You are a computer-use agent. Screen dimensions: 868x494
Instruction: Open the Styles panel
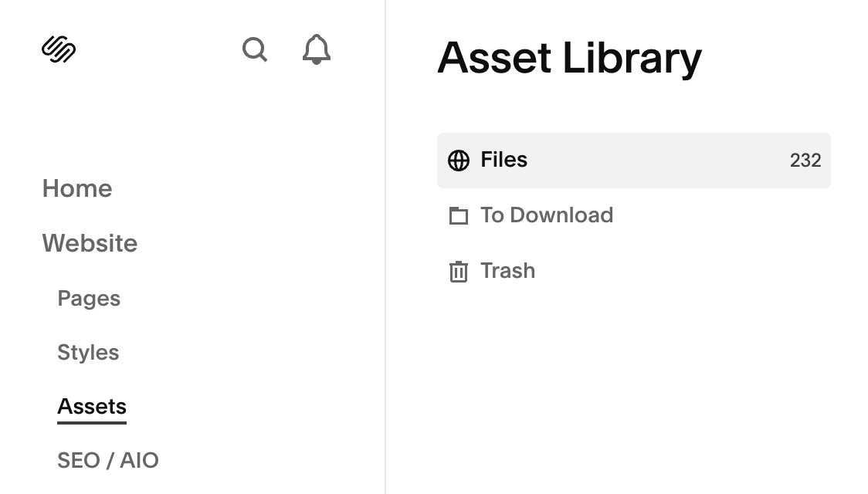[x=88, y=353]
